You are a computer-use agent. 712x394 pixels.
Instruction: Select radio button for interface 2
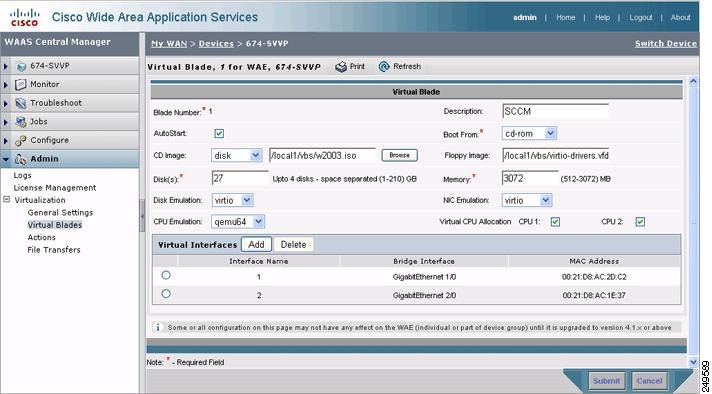[x=166, y=294]
